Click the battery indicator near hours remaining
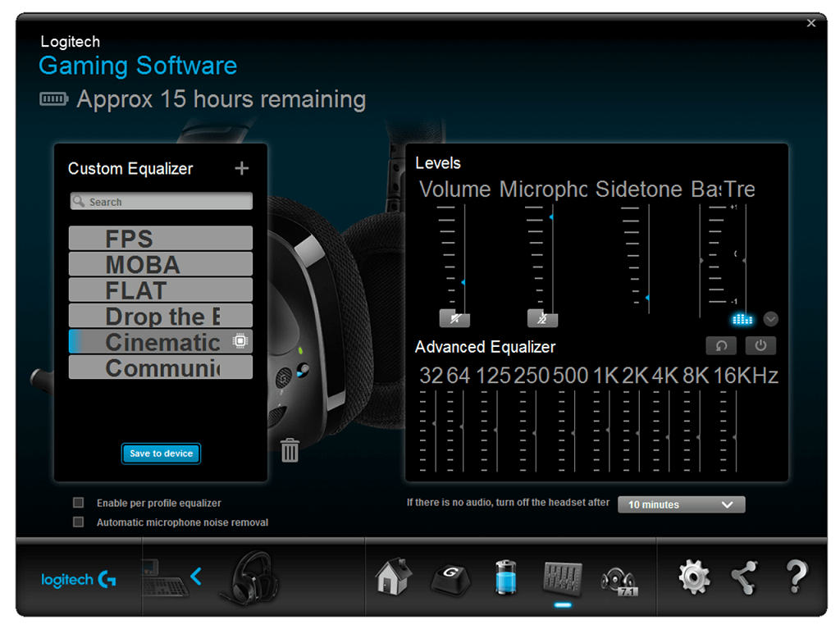This screenshot has height=634, width=840. [x=54, y=99]
